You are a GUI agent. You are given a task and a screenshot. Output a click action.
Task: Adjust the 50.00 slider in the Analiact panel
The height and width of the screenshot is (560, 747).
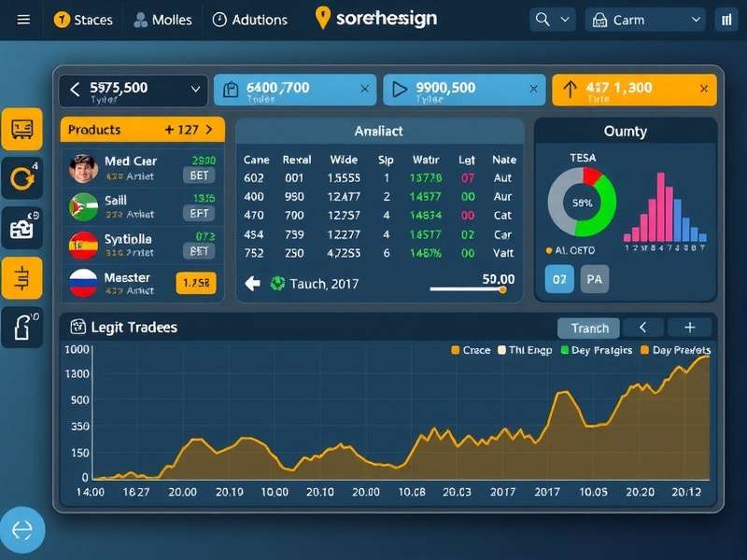tap(501, 290)
